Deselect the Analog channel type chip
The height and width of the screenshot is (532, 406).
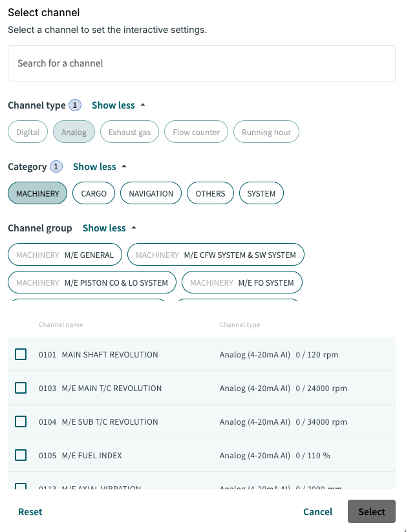point(74,132)
